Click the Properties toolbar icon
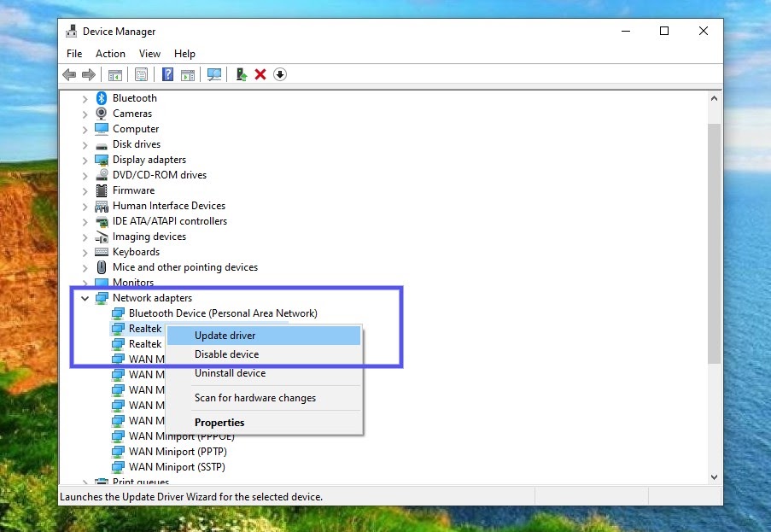 click(141, 74)
